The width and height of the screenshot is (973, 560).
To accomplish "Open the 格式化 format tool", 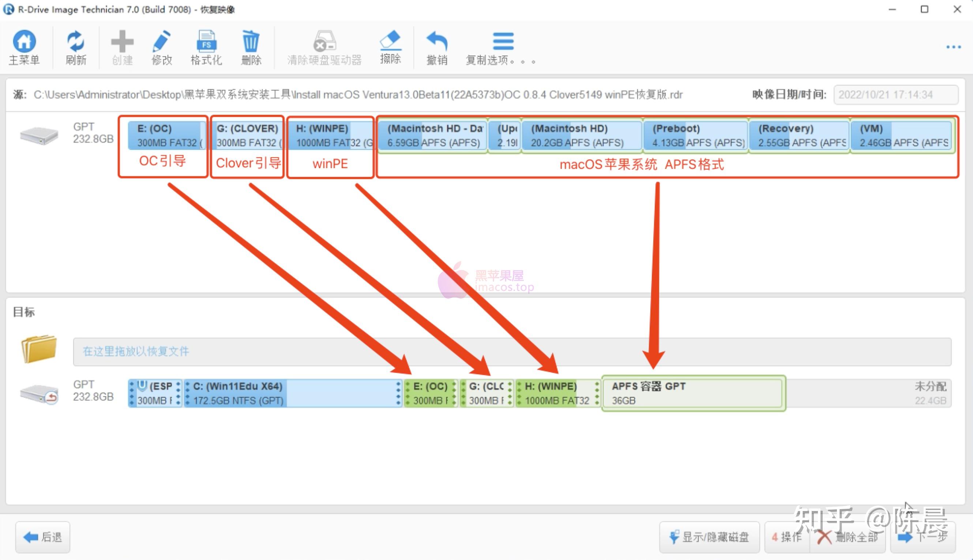I will pyautogui.click(x=206, y=47).
